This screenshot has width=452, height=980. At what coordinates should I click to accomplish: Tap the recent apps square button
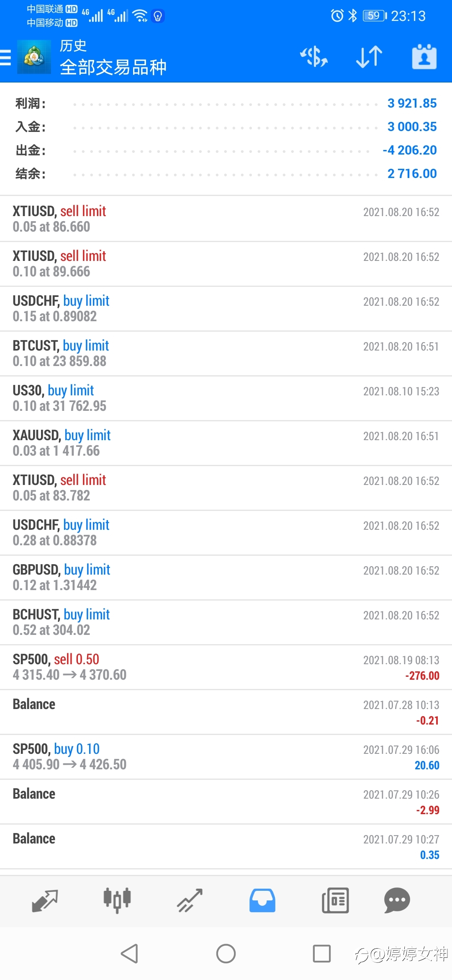pos(322,954)
